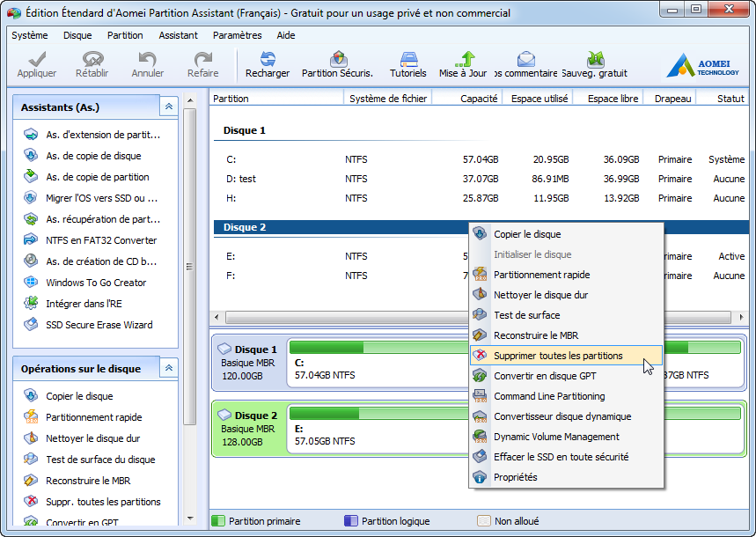Screen dimensions: 756x537
Task: Collapse the Assistants (As.) panel
Action: (169, 107)
